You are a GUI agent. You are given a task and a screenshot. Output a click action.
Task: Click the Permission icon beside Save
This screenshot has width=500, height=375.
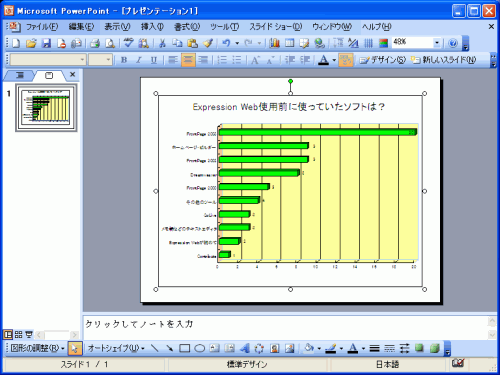[x=61, y=43]
